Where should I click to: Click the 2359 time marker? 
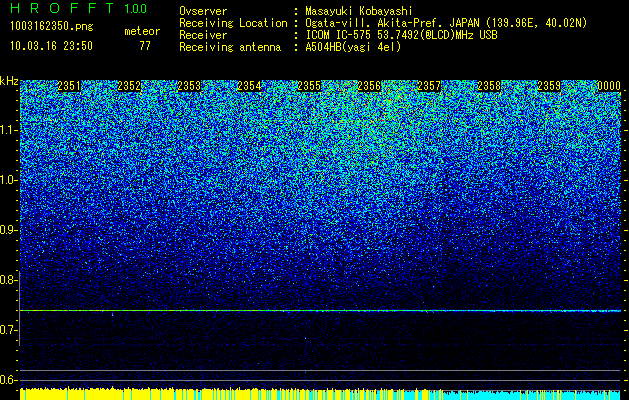pyautogui.click(x=549, y=86)
